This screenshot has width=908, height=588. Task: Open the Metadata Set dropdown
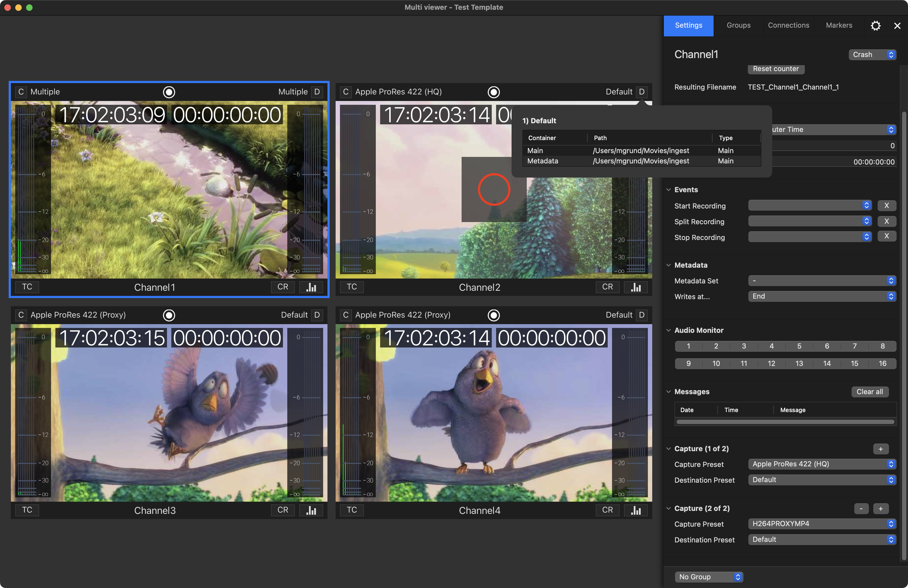tap(822, 281)
